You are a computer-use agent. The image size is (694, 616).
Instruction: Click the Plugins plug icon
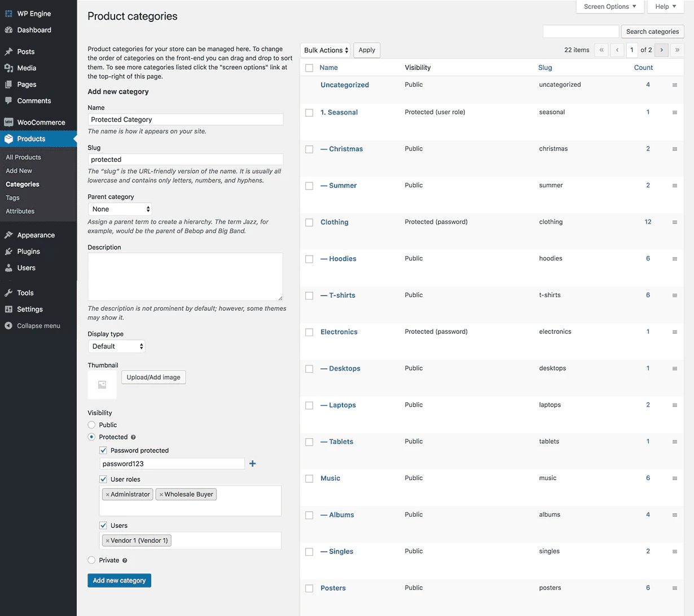pos(8,252)
